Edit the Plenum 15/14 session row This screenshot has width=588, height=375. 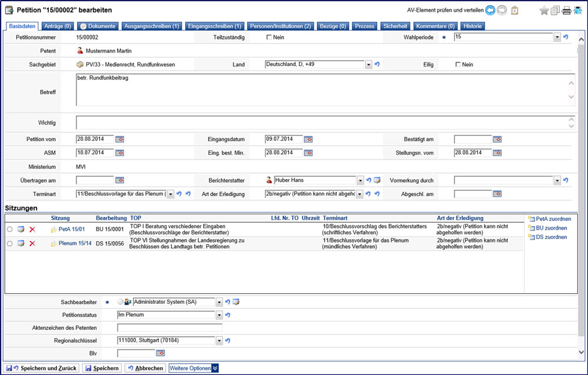pos(21,244)
